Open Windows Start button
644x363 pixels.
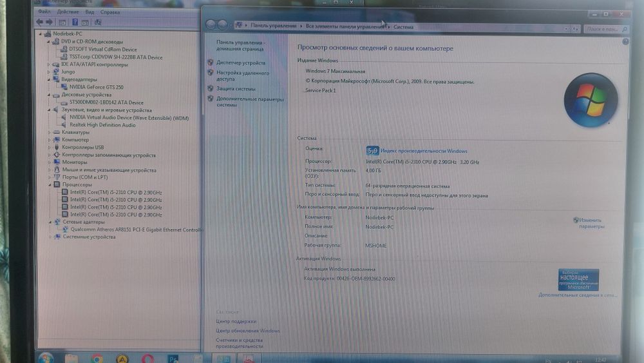pos(46,358)
